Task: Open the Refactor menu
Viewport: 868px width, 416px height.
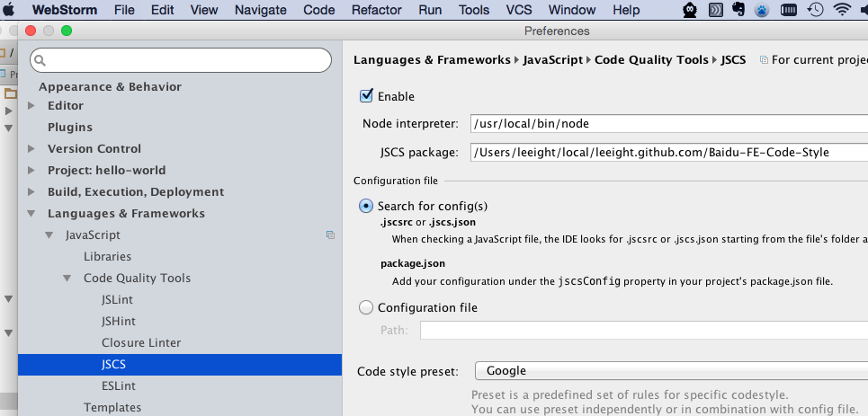Action: pos(376,10)
